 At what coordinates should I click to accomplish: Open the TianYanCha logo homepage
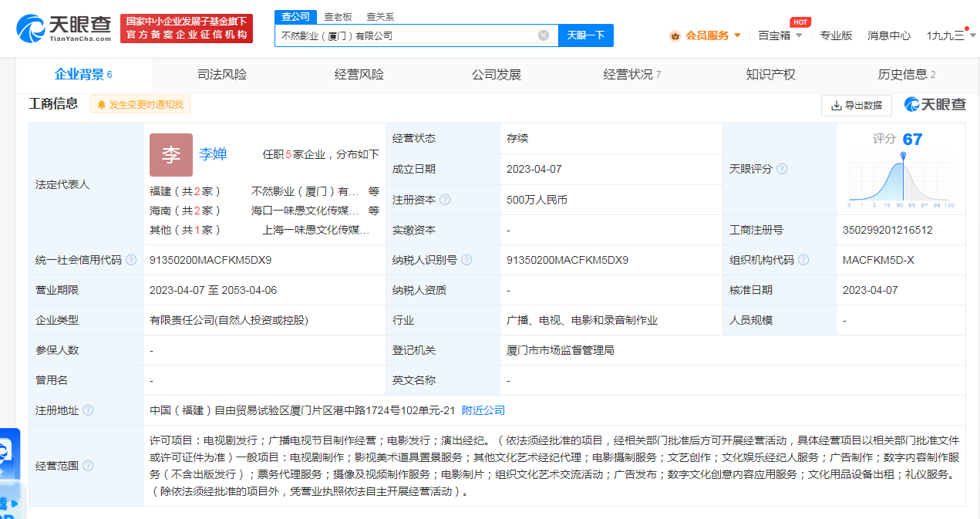(64, 28)
